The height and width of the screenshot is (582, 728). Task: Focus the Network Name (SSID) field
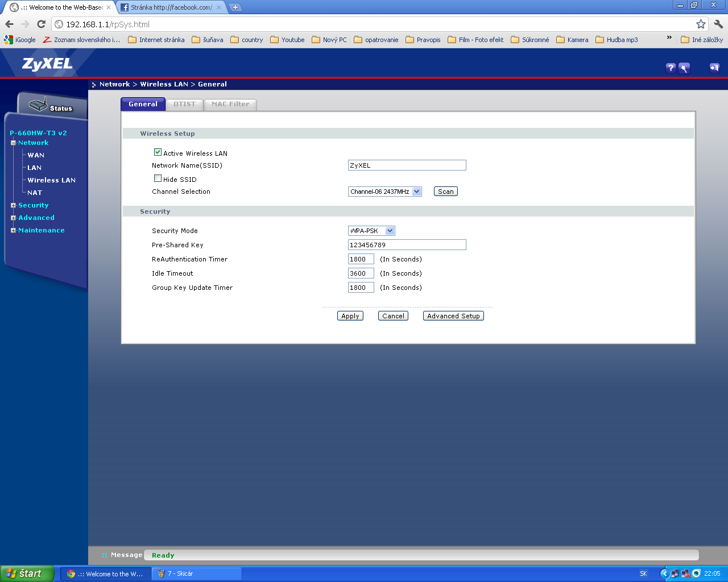(x=407, y=165)
